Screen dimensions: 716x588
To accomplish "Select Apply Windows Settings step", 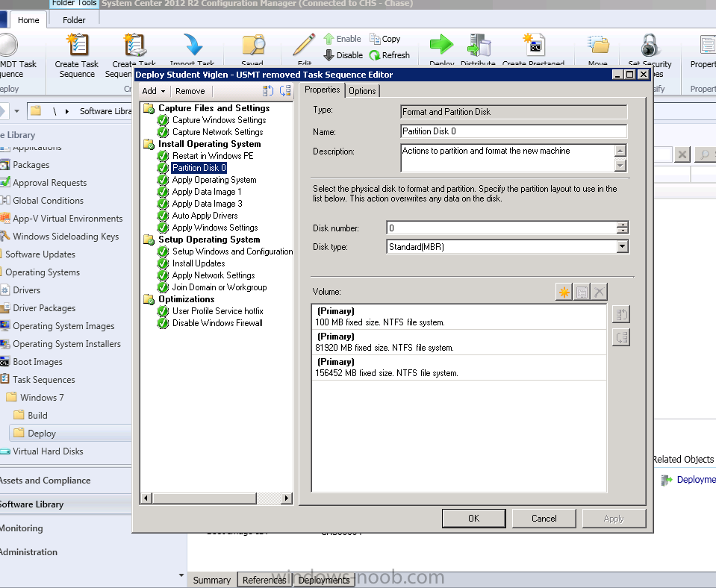I will pyautogui.click(x=214, y=228).
